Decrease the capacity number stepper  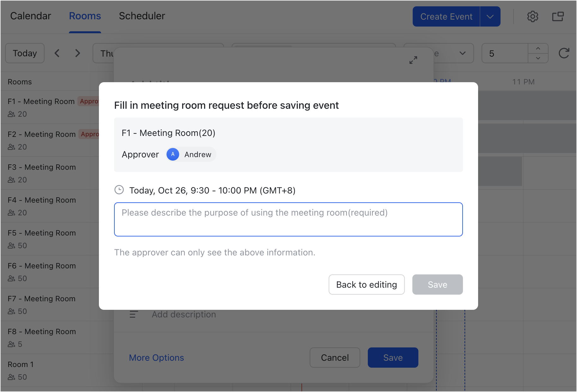point(538,58)
